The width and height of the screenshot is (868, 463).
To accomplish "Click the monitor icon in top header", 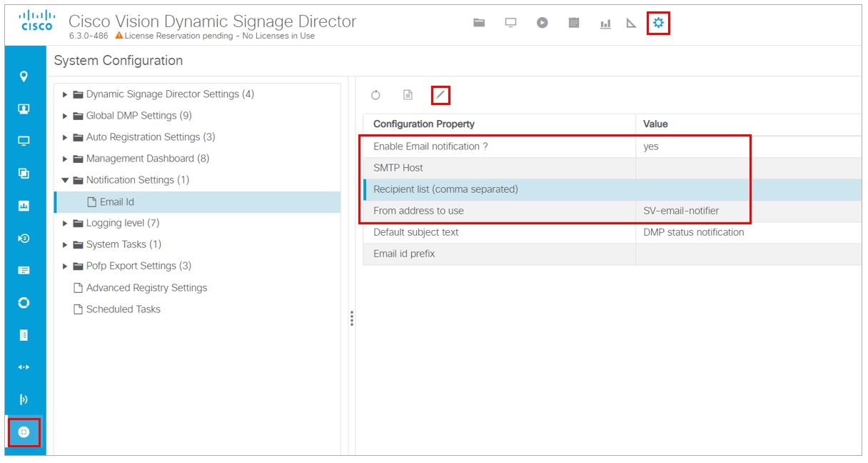I will pyautogui.click(x=511, y=23).
